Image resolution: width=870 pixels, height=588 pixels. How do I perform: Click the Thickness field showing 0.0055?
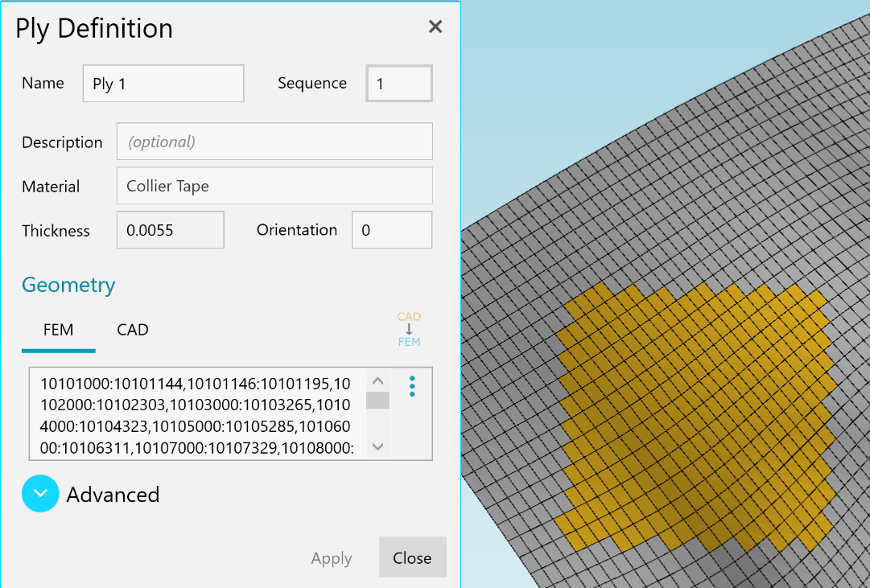pos(171,230)
